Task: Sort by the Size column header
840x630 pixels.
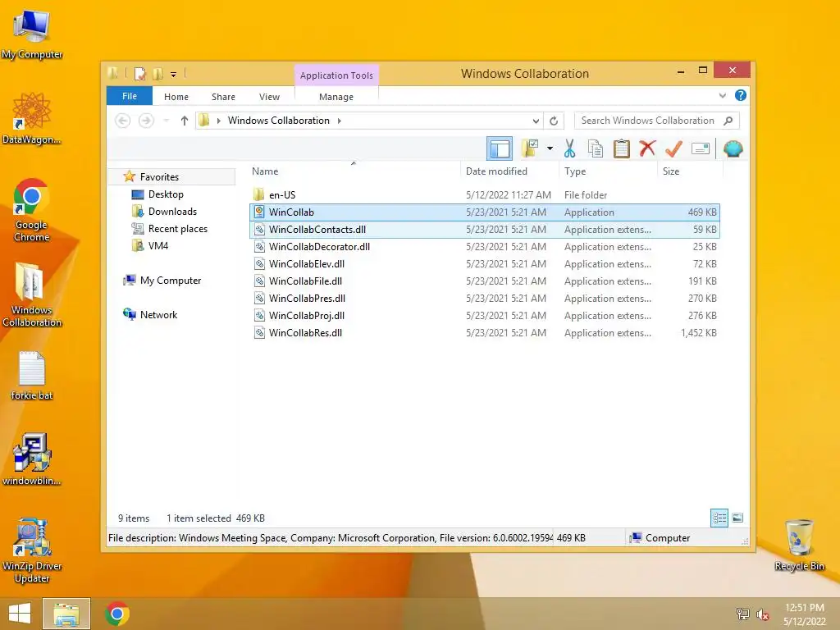Action: 690,171
